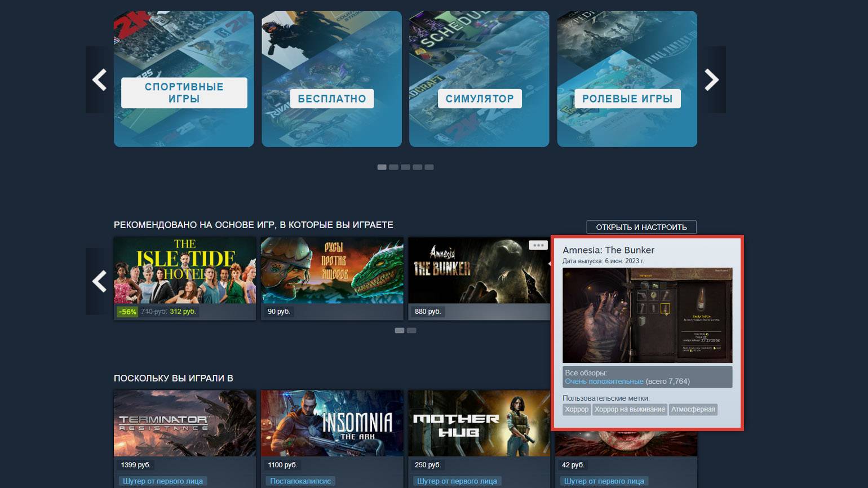Click the 250 руб. price label
The height and width of the screenshot is (488, 868).
428,465
